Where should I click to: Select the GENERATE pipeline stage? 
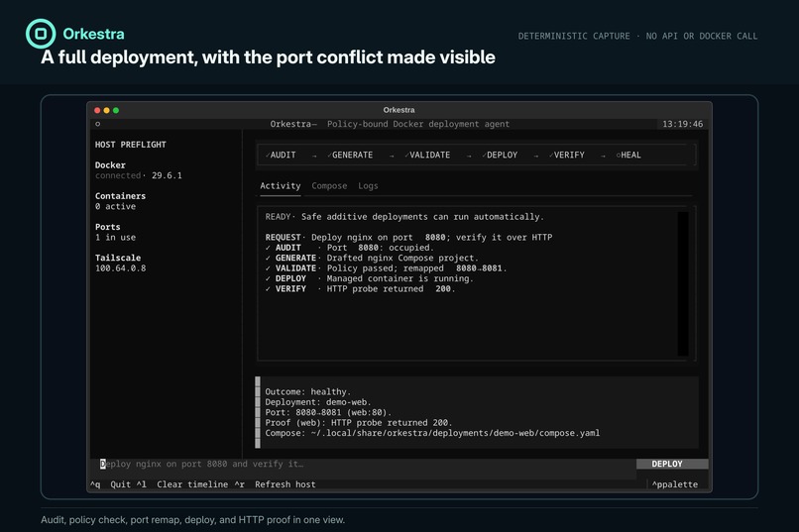click(350, 155)
